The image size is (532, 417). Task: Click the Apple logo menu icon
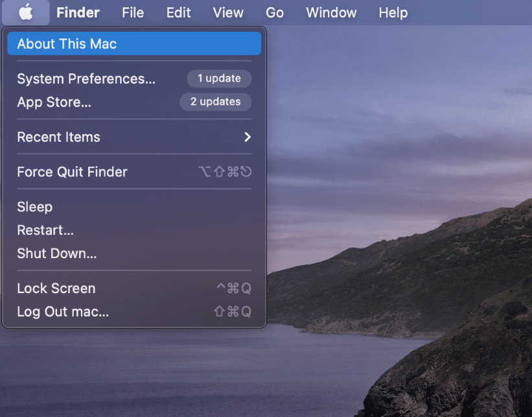pos(26,12)
